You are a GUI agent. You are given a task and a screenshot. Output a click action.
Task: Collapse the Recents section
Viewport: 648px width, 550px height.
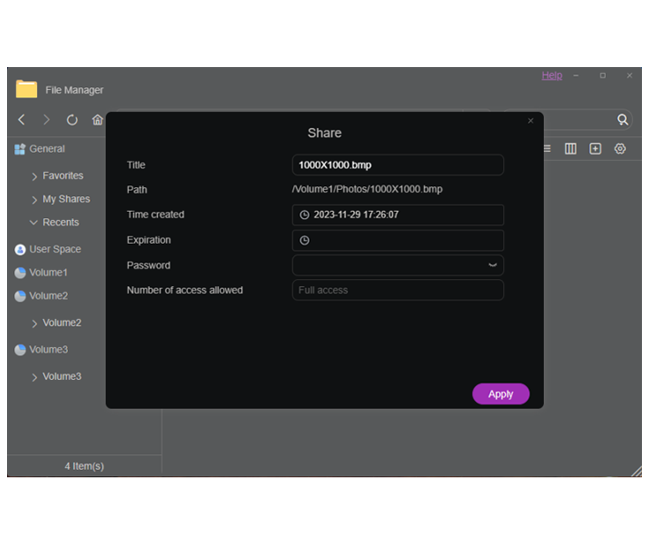pyautogui.click(x=35, y=223)
